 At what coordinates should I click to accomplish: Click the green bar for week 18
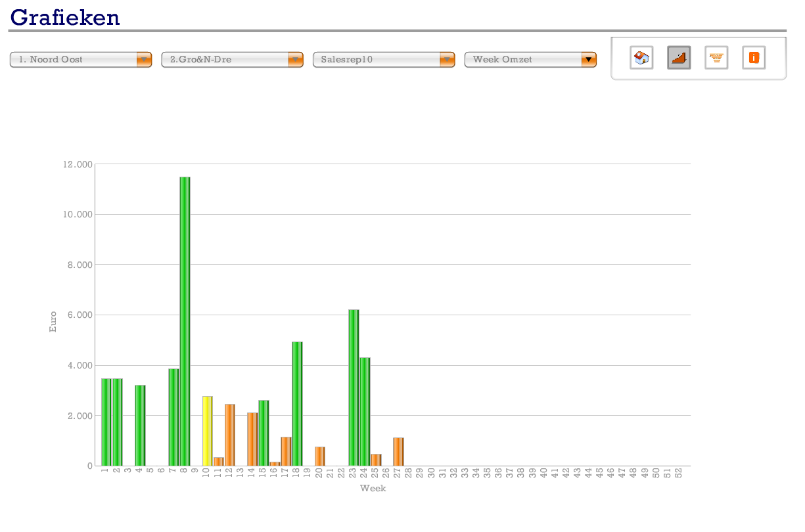(x=297, y=404)
